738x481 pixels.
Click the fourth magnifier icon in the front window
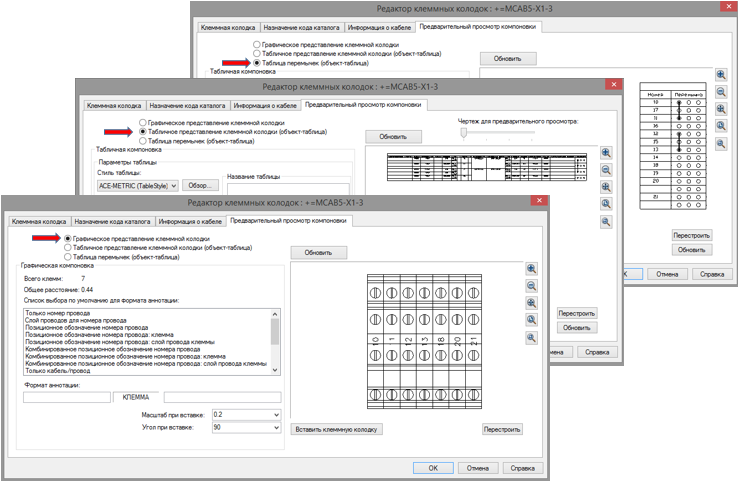531,320
